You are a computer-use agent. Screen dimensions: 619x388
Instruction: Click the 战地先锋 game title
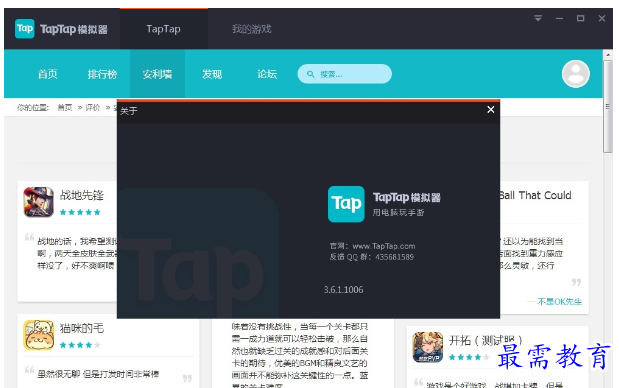pyautogui.click(x=82, y=195)
